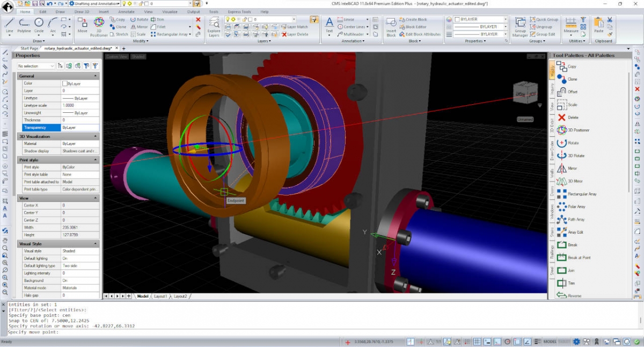Toggle the grid display in the status bar
Image resolution: width=644 pixels, height=347 pixels.
[477, 341]
